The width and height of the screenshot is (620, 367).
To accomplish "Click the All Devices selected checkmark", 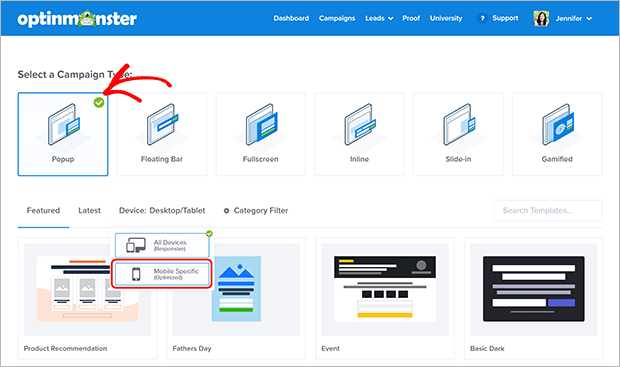I will (209, 234).
